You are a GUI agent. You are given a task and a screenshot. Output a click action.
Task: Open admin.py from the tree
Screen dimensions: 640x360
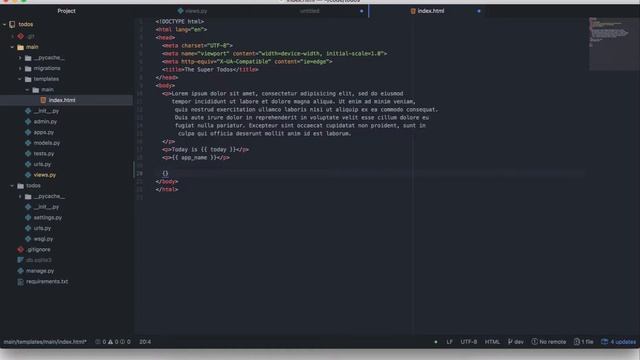pyautogui.click(x=45, y=122)
